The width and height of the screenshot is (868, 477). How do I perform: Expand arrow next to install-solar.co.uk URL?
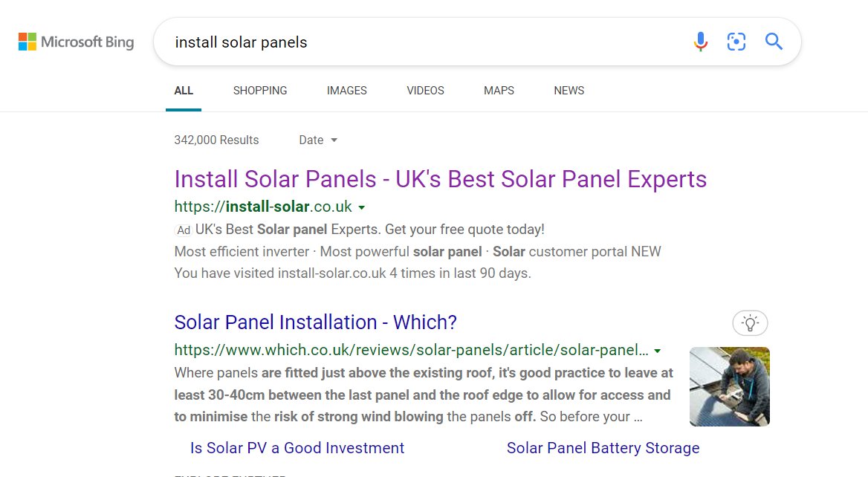click(x=361, y=208)
